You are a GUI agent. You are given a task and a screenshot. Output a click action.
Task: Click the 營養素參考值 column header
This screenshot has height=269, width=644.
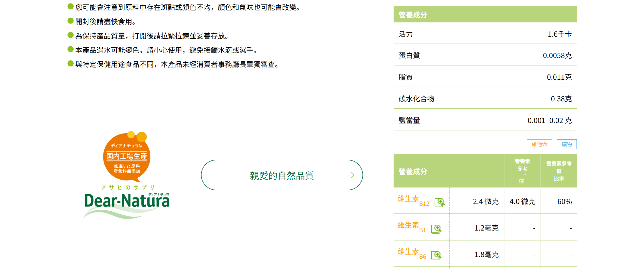[522, 171]
